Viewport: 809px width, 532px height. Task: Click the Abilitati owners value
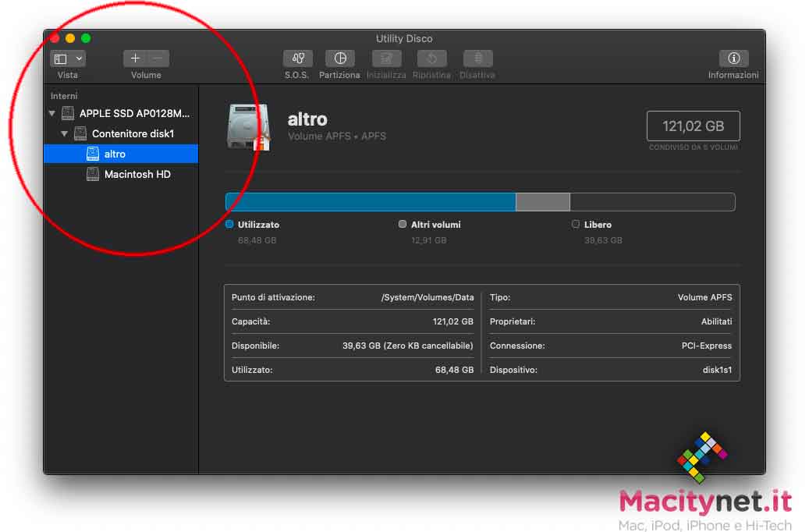(717, 321)
